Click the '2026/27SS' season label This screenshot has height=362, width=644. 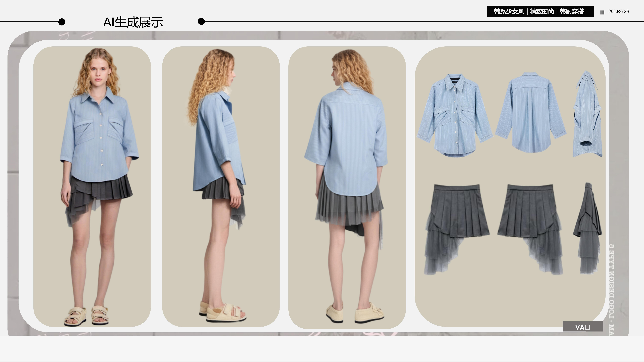pyautogui.click(x=619, y=11)
